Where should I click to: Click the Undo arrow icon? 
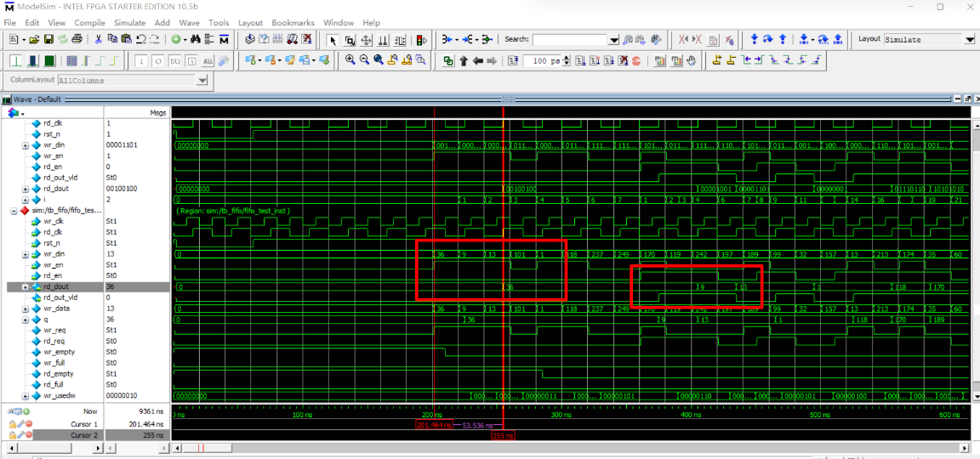point(140,39)
